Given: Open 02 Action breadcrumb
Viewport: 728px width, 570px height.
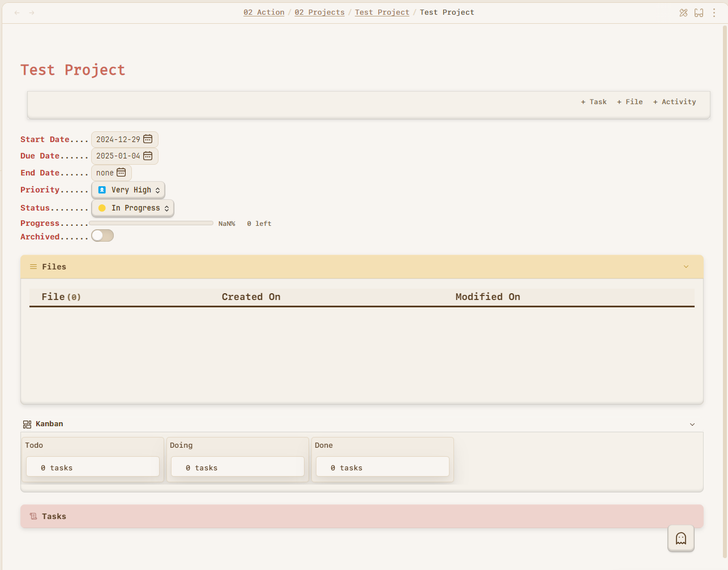Looking at the screenshot, I should tap(264, 12).
